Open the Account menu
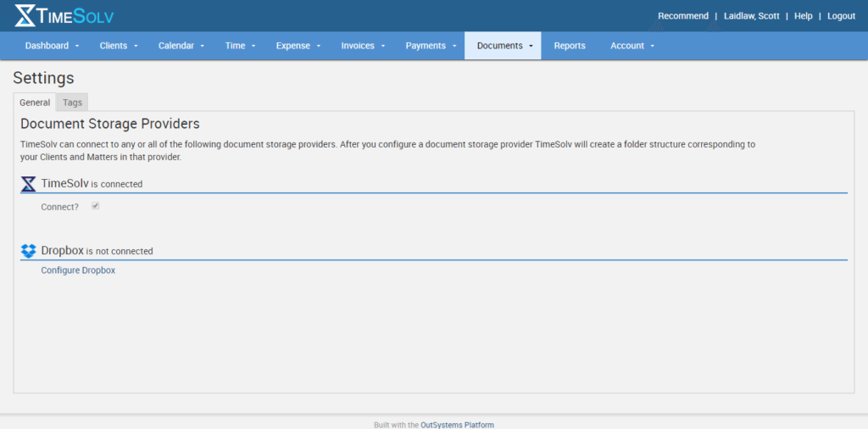This screenshot has width=868, height=429. [x=627, y=46]
